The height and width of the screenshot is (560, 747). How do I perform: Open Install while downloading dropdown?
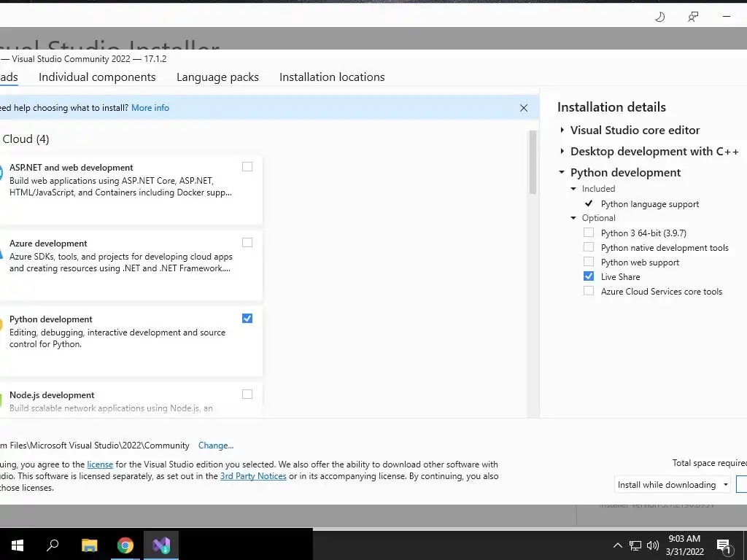tap(672, 484)
